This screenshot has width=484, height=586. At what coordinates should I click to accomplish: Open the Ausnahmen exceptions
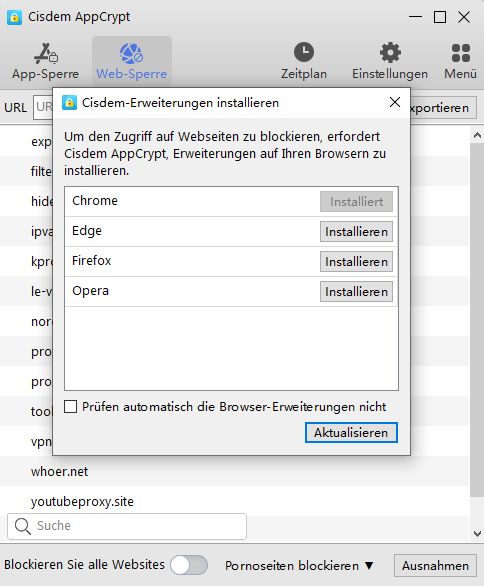coord(435,566)
